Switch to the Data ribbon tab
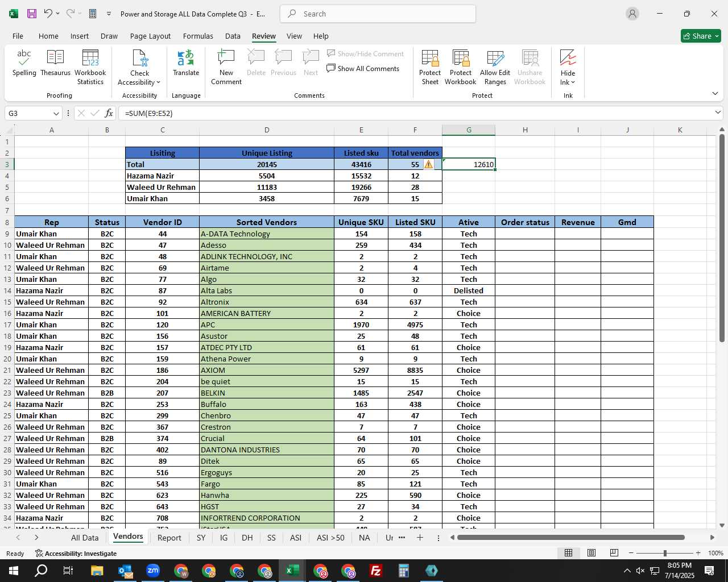 (233, 36)
